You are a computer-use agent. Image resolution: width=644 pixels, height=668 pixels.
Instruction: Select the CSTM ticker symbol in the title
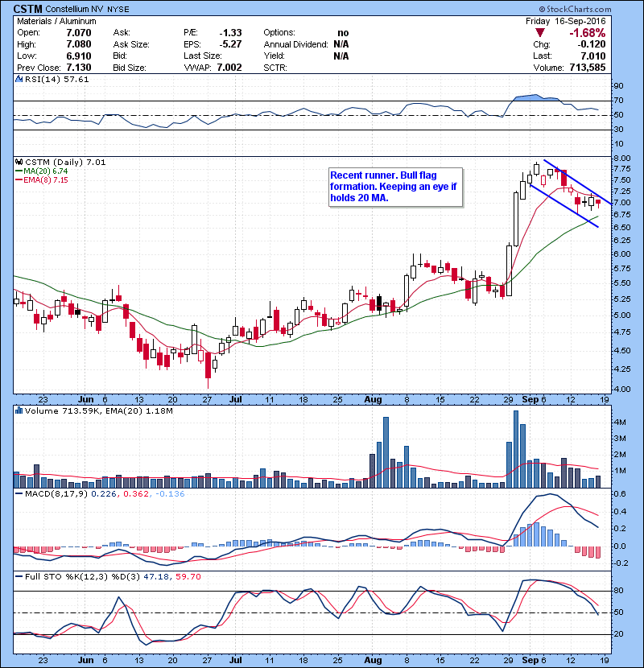tap(27, 9)
